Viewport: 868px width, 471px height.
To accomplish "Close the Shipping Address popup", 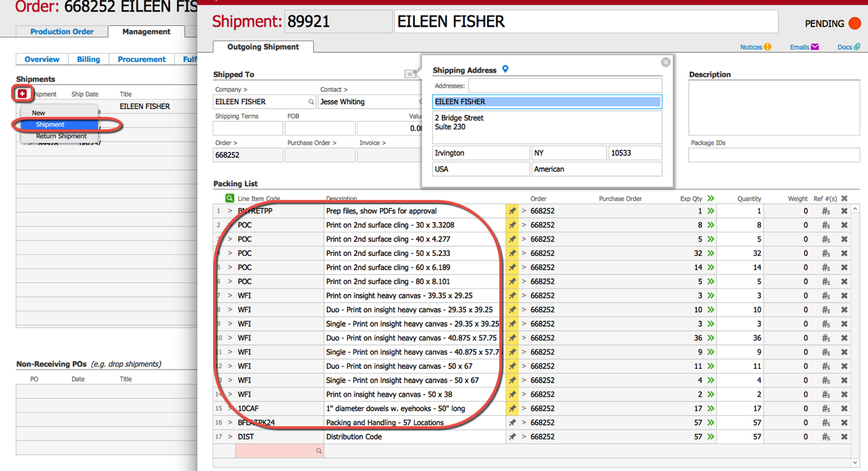I will pos(666,62).
